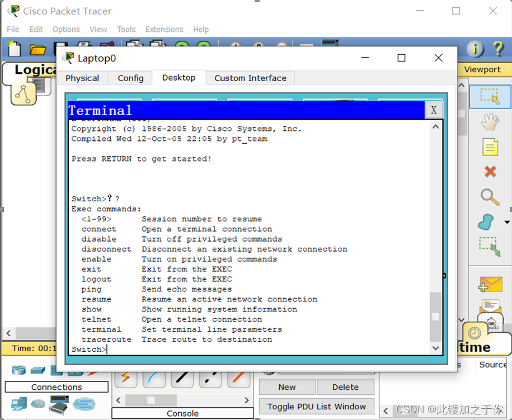Click Terminal scrollbar down arrow

click(x=435, y=348)
